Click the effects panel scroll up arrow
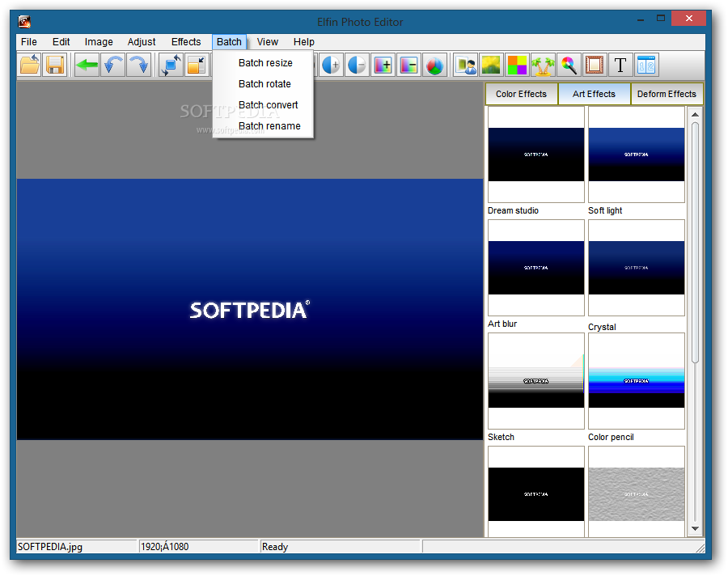Screen dimensions: 728x576 [x=695, y=114]
